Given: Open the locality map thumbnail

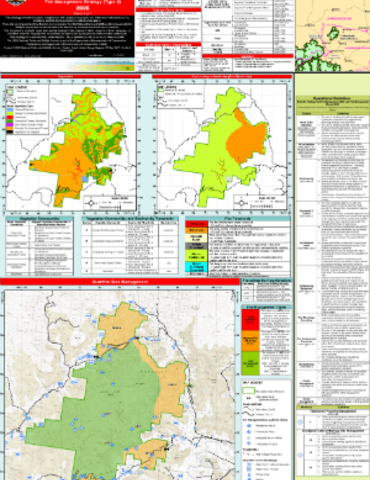Looking at the screenshot, I should [x=332, y=35].
